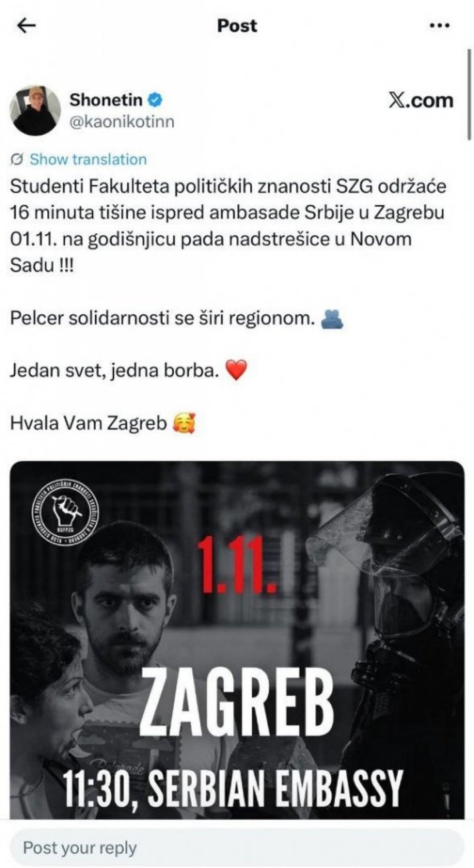This screenshot has width=474, height=868.
Task: Go back using the left arrow
Action: tap(26, 26)
